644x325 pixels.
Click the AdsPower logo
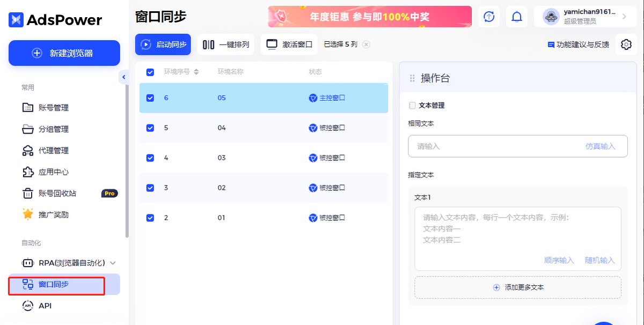pyautogui.click(x=55, y=20)
